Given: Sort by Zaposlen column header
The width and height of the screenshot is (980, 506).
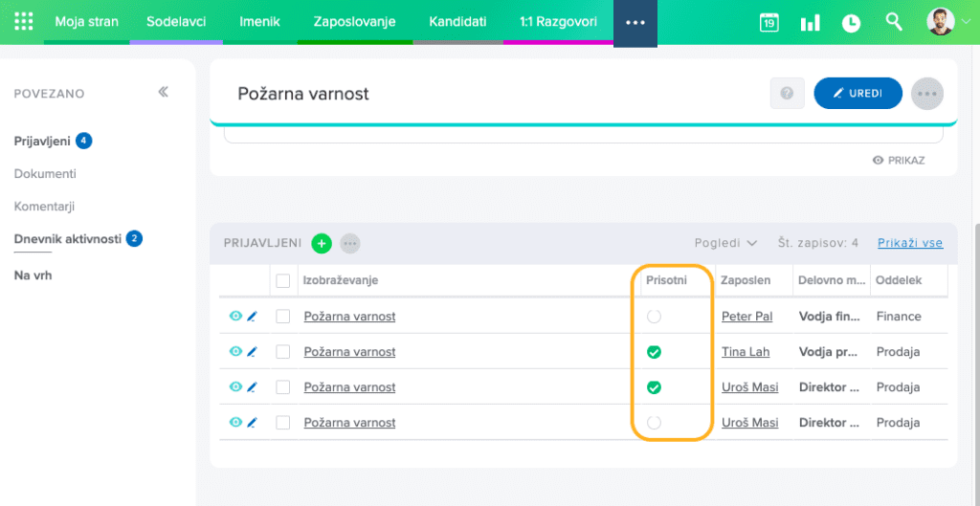Looking at the screenshot, I should click(x=746, y=280).
